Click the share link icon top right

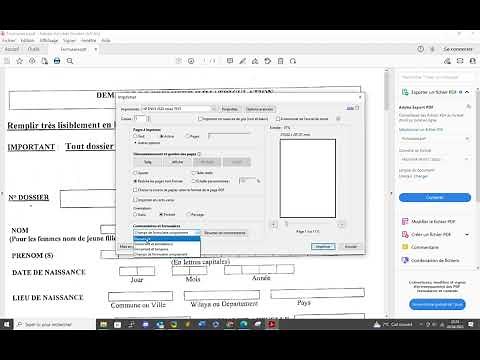pos(447,61)
